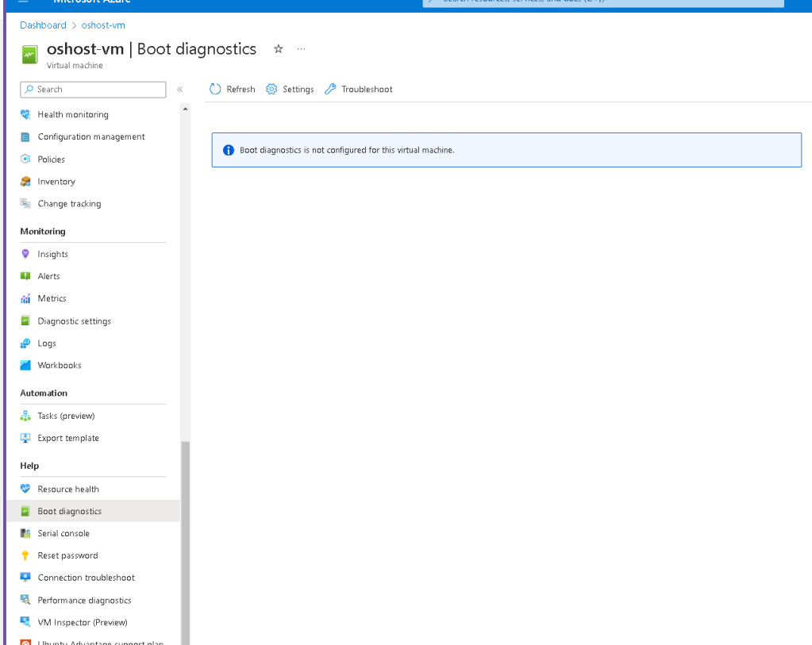Click the Connection troubleshoot monitor icon
The height and width of the screenshot is (645, 812).
click(x=25, y=578)
